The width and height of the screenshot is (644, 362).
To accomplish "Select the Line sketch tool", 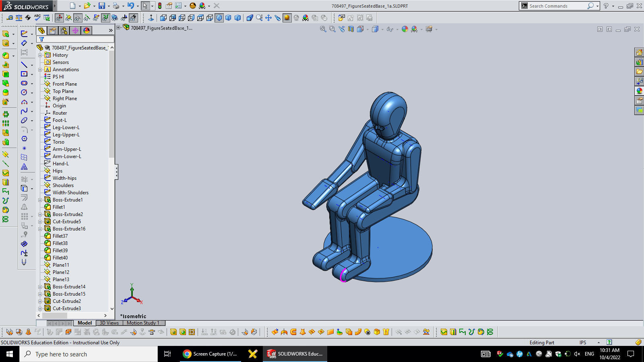I will (x=24, y=65).
